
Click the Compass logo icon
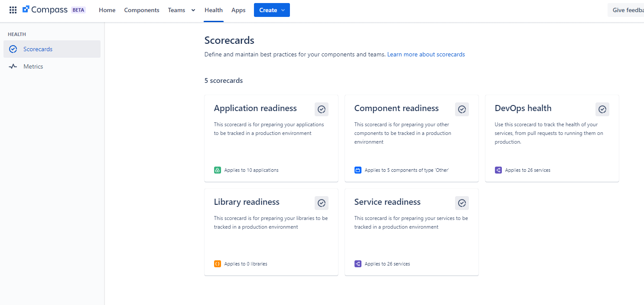click(26, 10)
